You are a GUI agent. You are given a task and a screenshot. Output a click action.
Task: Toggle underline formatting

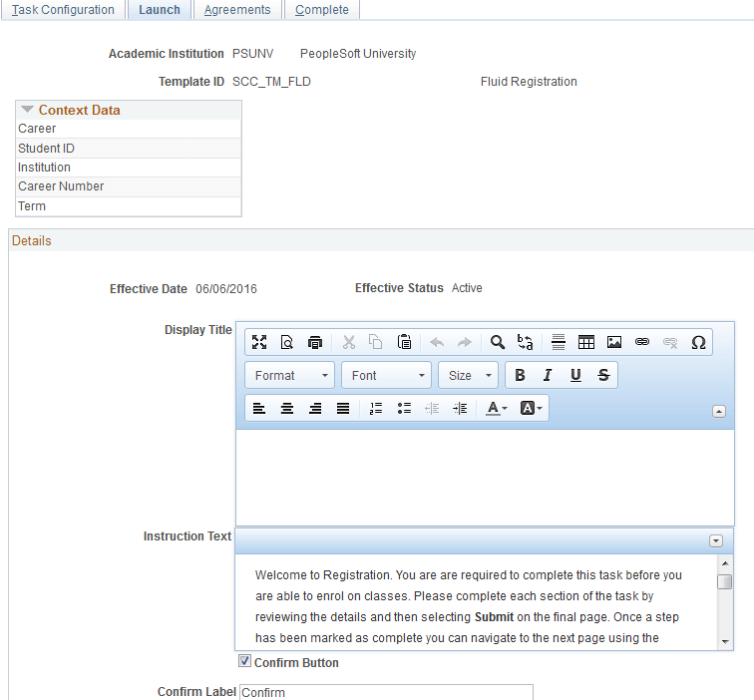tap(575, 375)
